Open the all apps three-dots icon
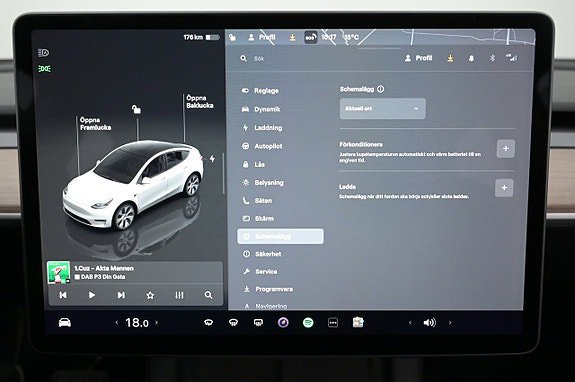 [333, 323]
